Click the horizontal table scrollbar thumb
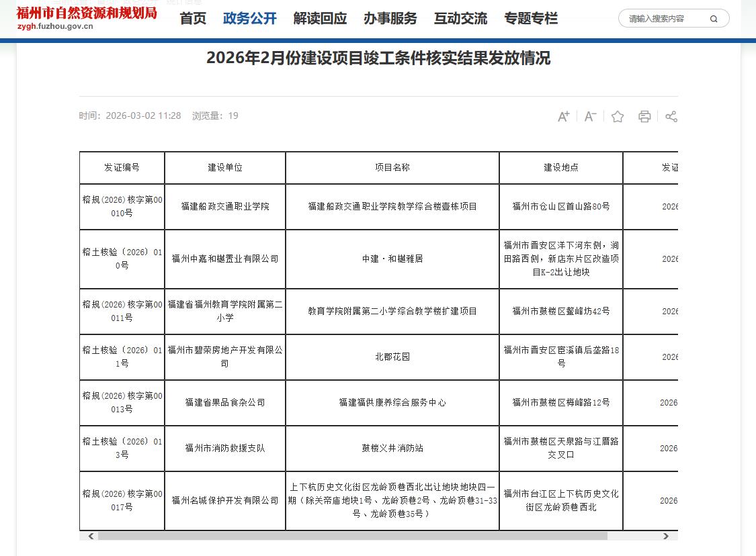Image resolution: width=756 pixels, height=556 pixels. tap(352, 536)
